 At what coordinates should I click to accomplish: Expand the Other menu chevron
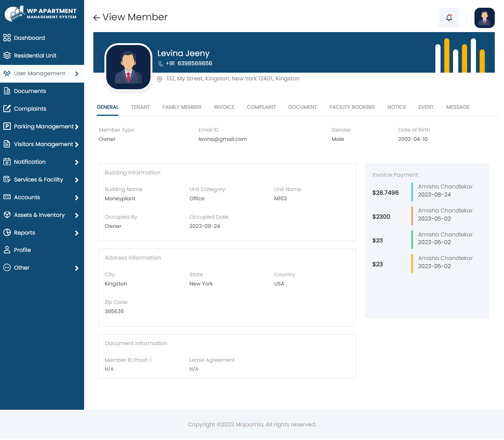(x=77, y=268)
